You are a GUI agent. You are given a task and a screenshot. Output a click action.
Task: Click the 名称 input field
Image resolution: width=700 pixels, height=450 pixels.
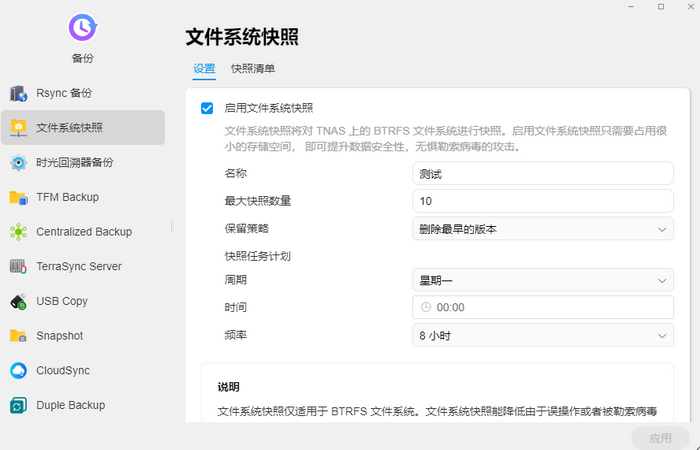[x=542, y=174]
